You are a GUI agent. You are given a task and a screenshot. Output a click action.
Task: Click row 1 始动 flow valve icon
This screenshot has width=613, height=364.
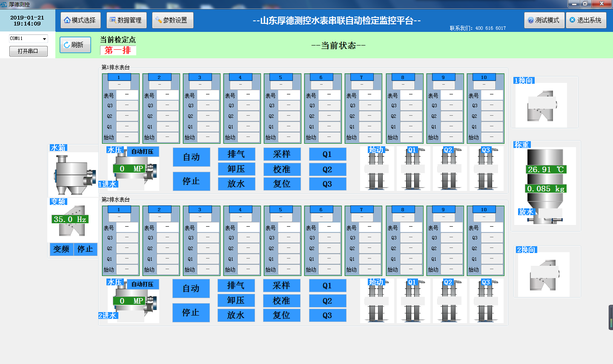pyautogui.click(x=376, y=170)
